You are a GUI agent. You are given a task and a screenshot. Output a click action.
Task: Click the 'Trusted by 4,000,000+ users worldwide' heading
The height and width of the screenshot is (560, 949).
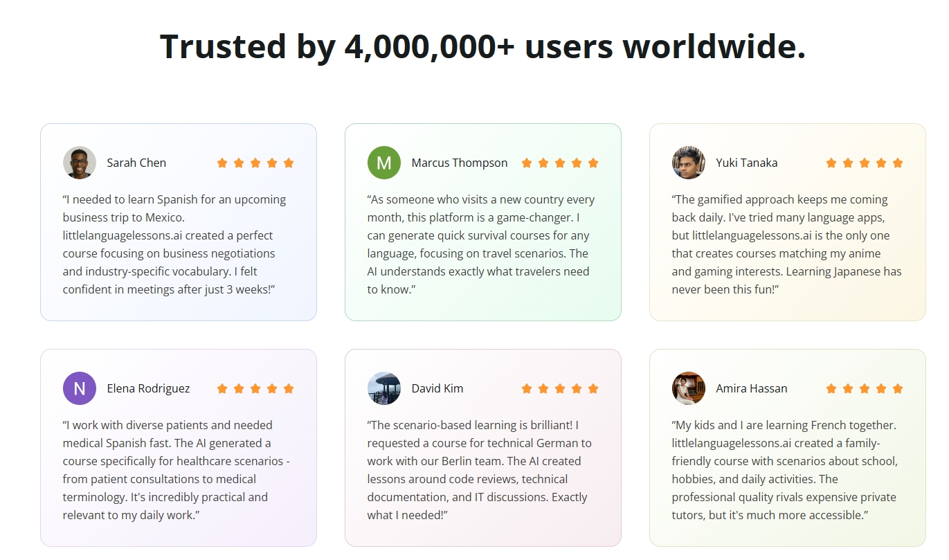[x=483, y=46]
